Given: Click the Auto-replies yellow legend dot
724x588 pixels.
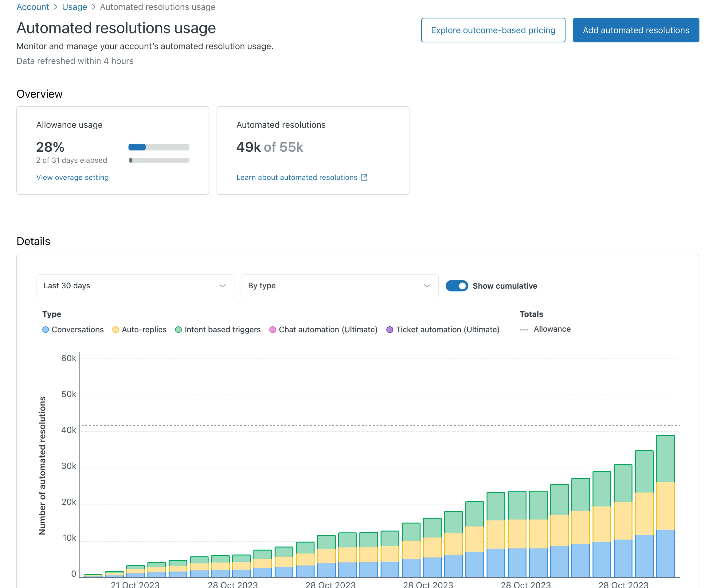Looking at the screenshot, I should [x=115, y=329].
